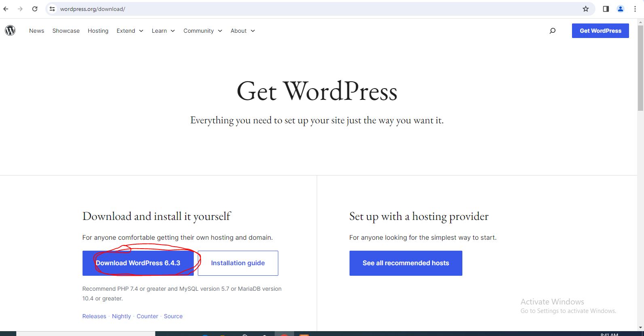Click See all recommended hosts button
Image resolution: width=644 pixels, height=336 pixels.
pos(406,263)
